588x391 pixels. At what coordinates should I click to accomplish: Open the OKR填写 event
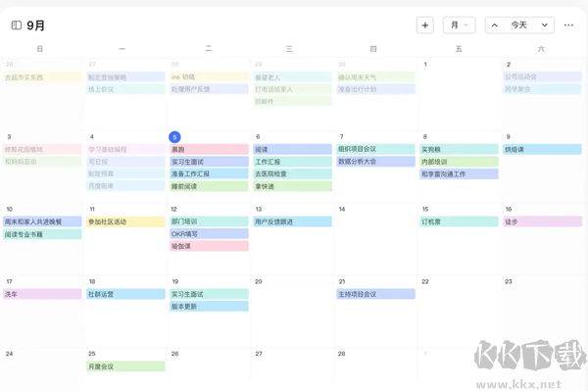pos(209,233)
